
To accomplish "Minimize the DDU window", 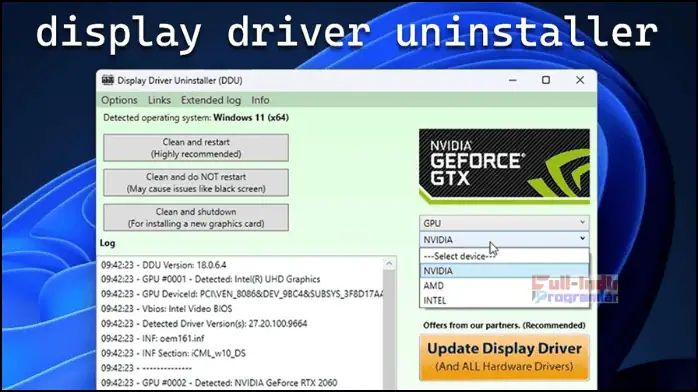I will point(513,80).
